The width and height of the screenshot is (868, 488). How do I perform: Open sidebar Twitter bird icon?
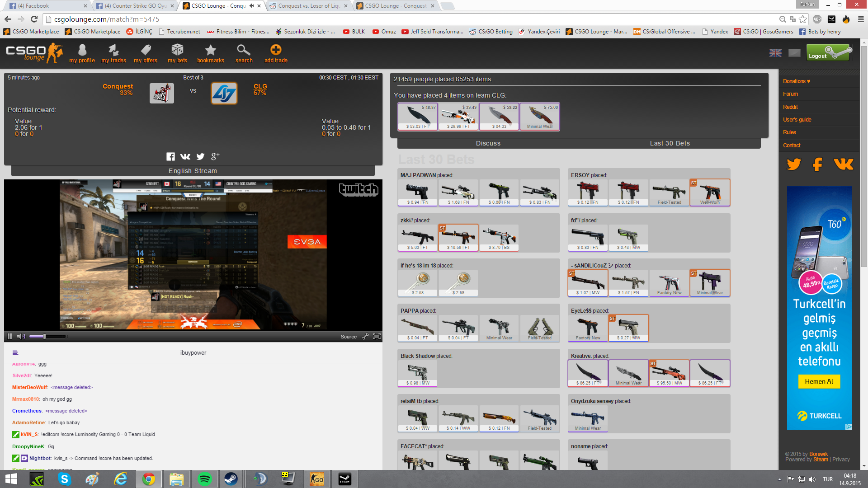click(x=794, y=164)
